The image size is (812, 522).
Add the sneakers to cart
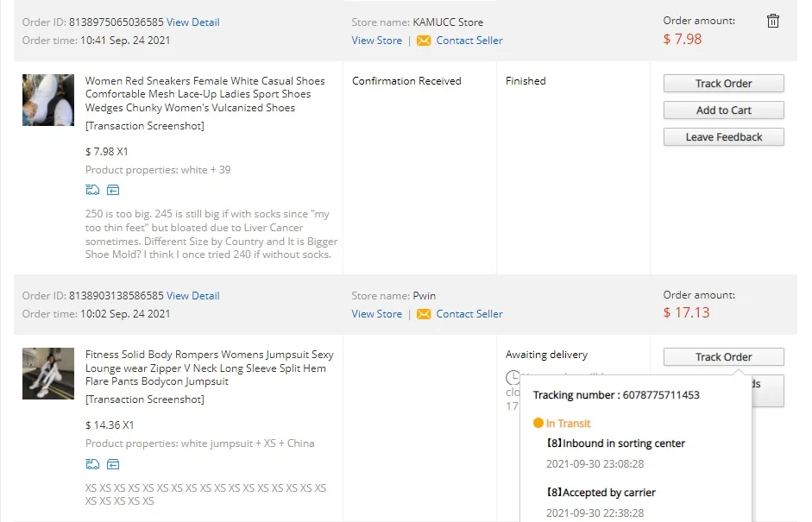723,110
